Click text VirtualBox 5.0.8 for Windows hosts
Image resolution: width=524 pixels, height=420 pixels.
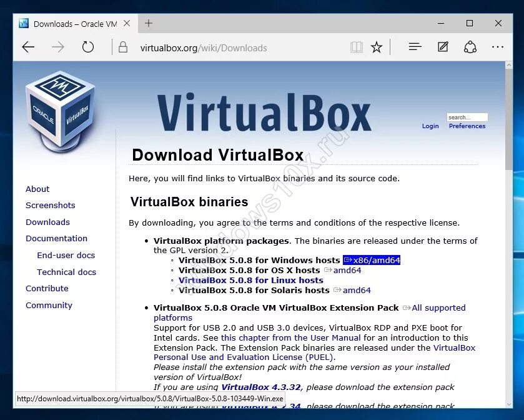(259, 260)
